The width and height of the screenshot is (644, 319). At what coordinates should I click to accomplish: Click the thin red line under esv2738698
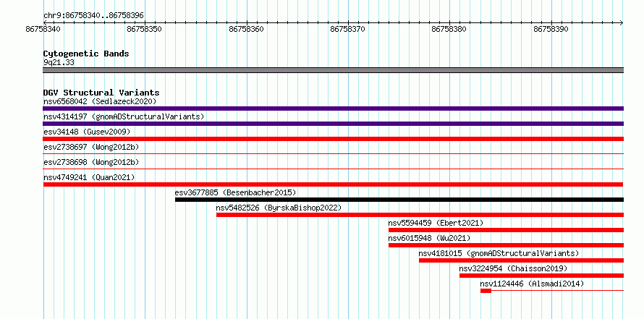[334, 169]
